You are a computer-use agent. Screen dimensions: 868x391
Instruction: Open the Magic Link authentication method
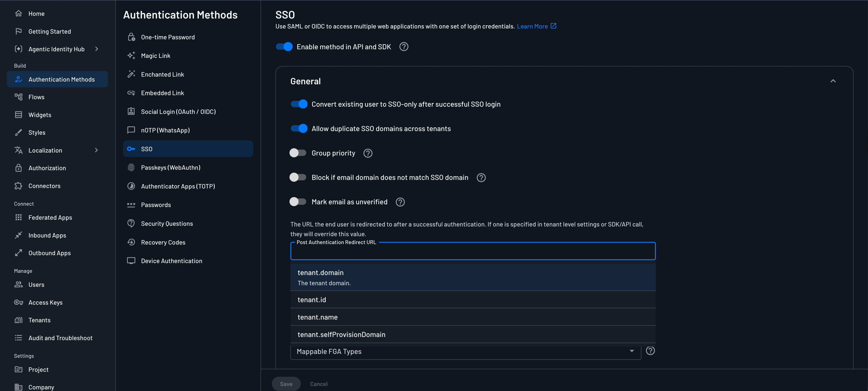(x=156, y=56)
